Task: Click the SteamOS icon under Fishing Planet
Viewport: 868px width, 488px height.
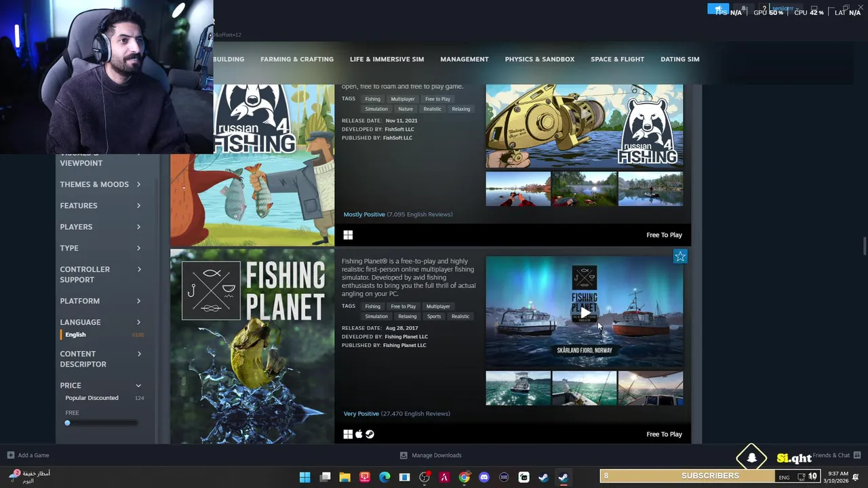Action: 370,434
